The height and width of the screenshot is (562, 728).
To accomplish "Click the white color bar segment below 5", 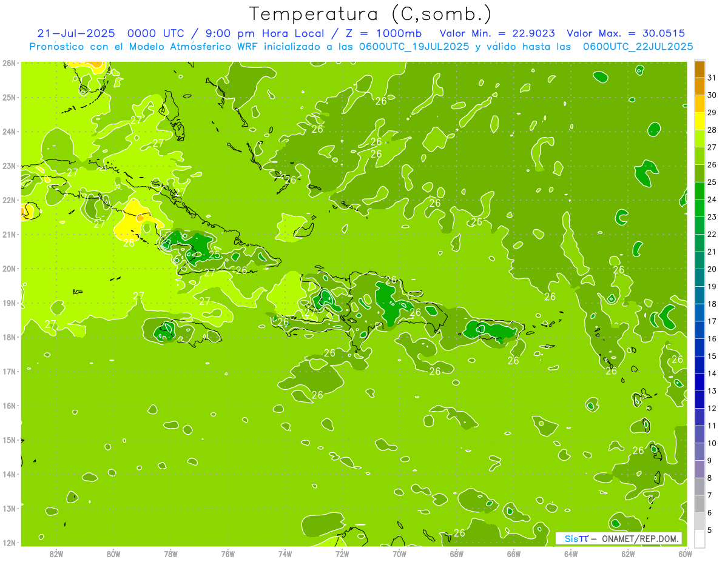I will tap(699, 538).
